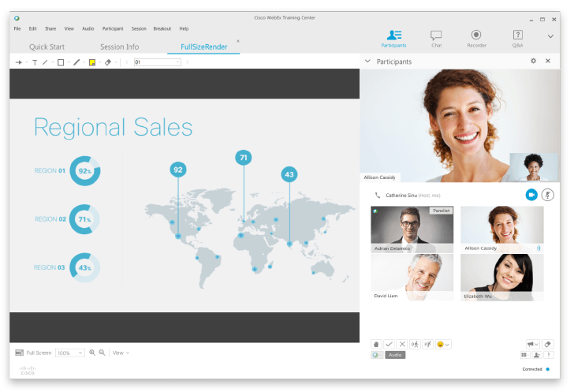Viewport: 574px width, 392px height.
Task: Select Adrian Delamico video thumbnail
Action: click(412, 230)
